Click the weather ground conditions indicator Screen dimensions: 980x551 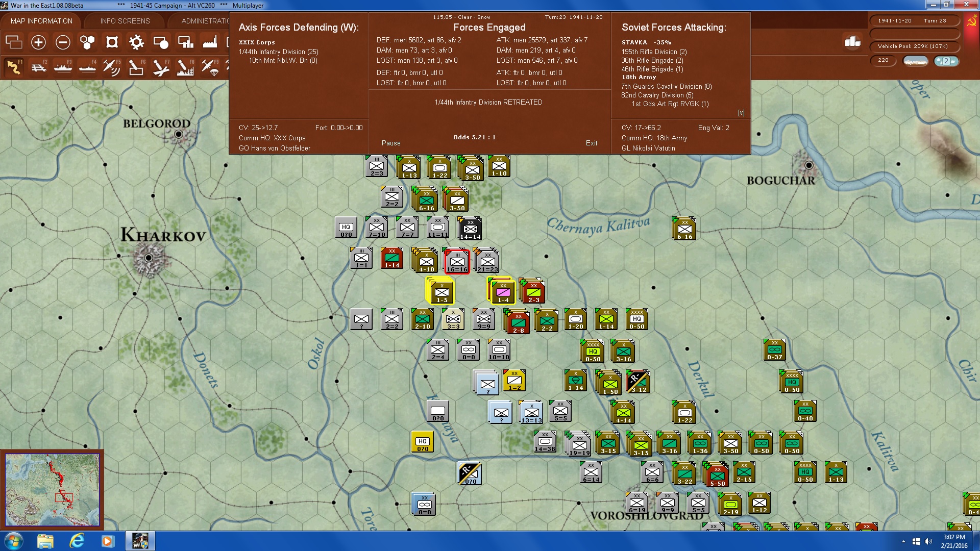point(916,61)
